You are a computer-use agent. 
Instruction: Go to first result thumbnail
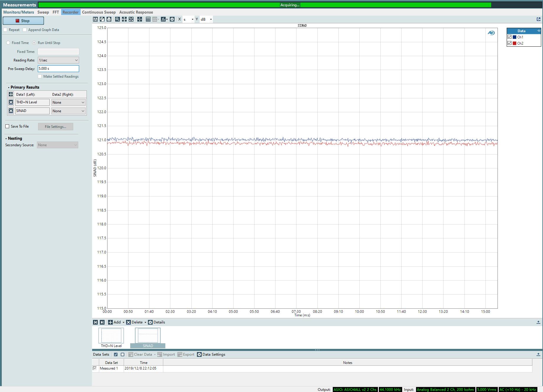coord(95,322)
